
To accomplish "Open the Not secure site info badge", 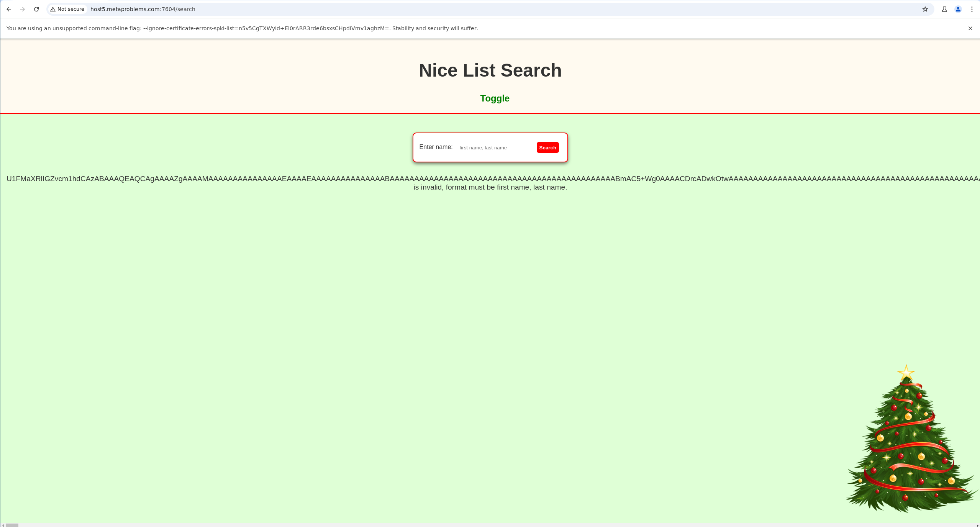I will coord(67,9).
